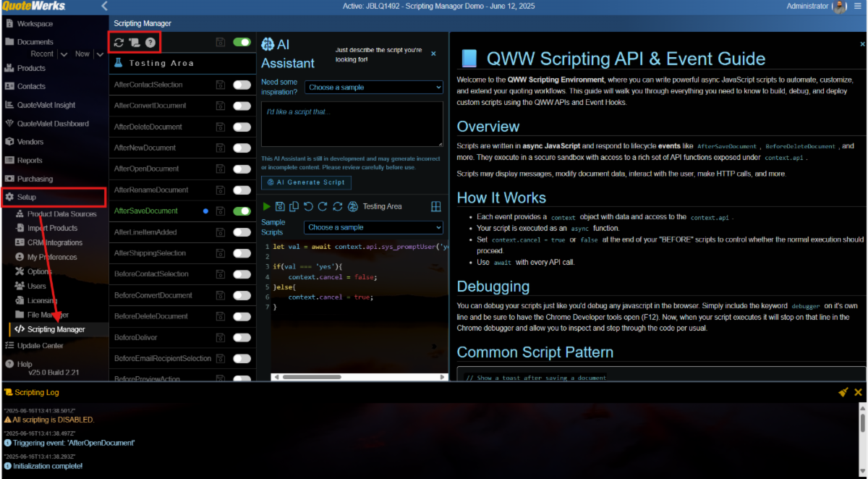Click the undo icon in editor toolbar
Image resolution: width=868 pixels, height=479 pixels.
tap(309, 206)
